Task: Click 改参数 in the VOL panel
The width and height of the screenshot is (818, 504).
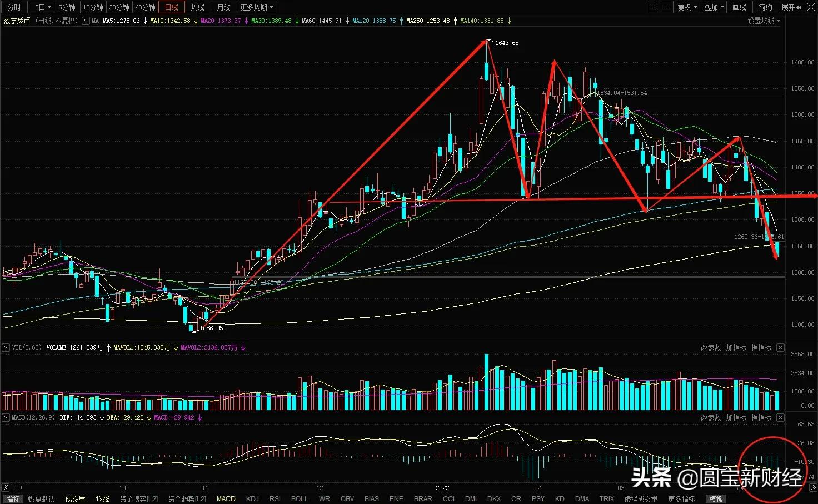Action: [x=711, y=347]
